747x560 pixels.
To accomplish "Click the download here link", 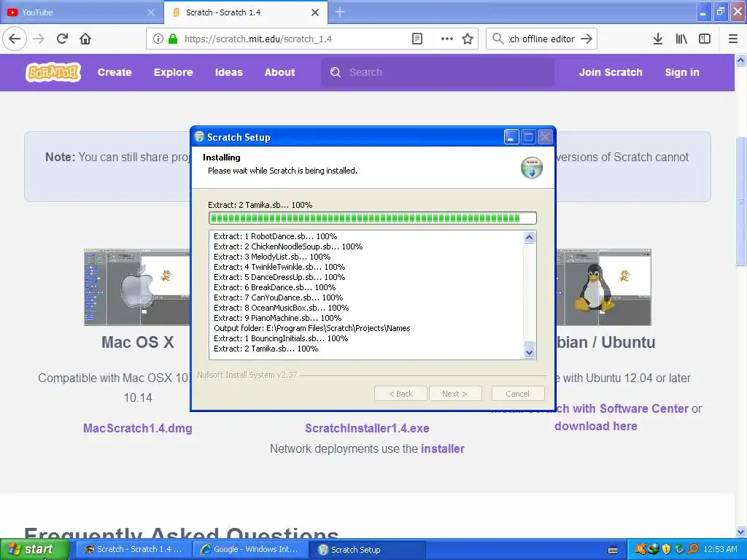I will pos(596,426).
